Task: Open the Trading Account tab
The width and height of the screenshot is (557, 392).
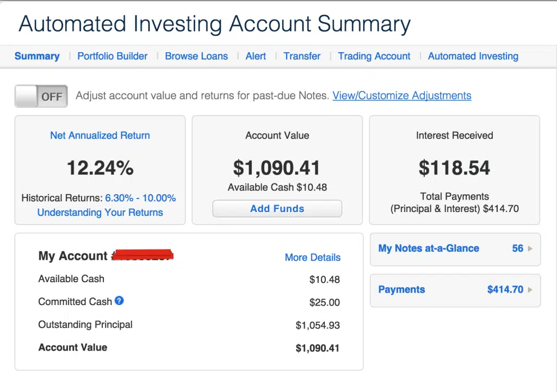Action: pos(374,56)
